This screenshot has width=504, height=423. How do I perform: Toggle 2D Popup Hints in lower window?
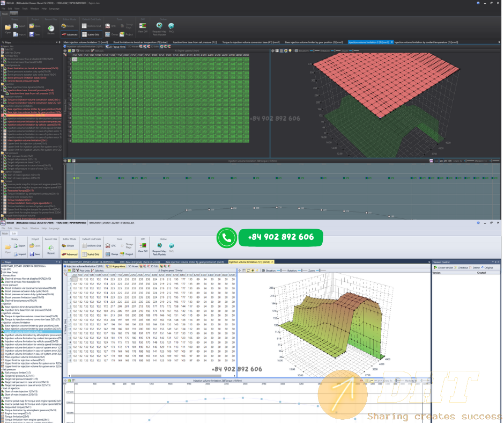[x=116, y=266]
